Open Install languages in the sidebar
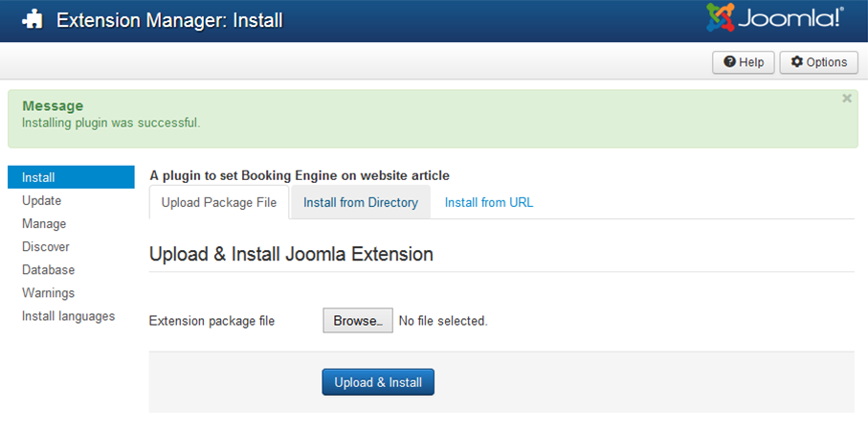This screenshot has height=432, width=868. click(x=68, y=316)
